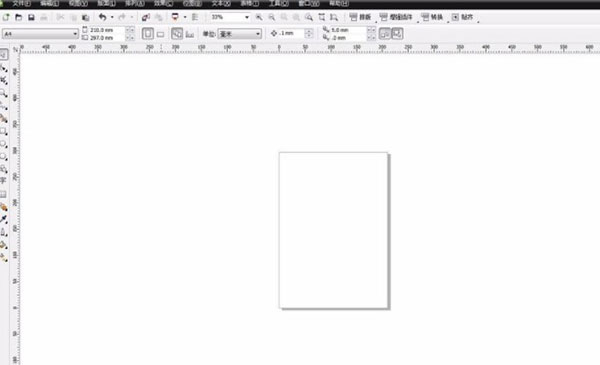
Task: Expand the 33% zoom level dropdown
Action: pyautogui.click(x=230, y=17)
